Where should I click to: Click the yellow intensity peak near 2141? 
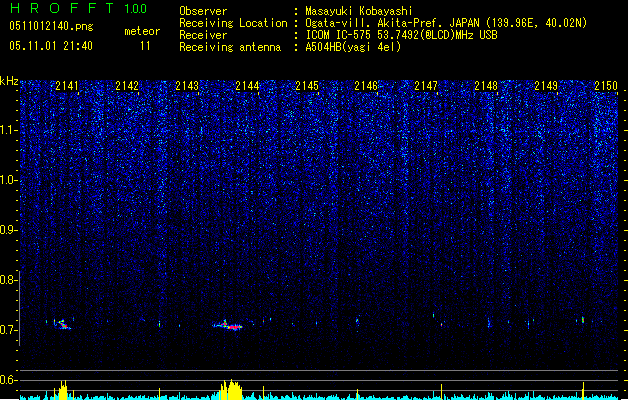(63, 390)
